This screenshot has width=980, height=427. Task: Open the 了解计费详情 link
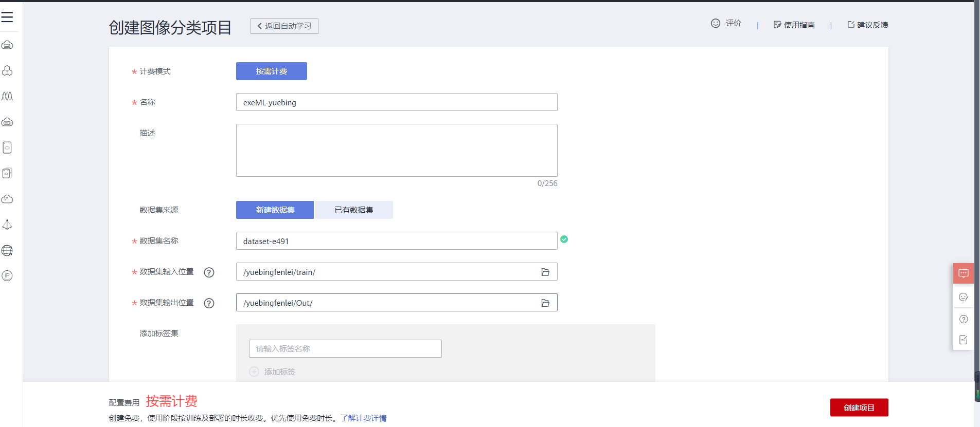coord(363,418)
